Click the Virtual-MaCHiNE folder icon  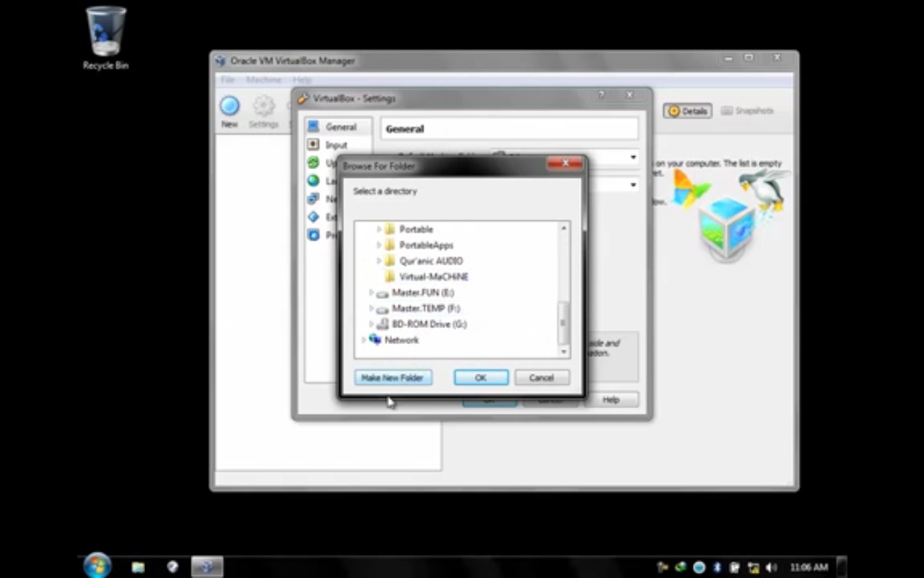pyautogui.click(x=390, y=277)
